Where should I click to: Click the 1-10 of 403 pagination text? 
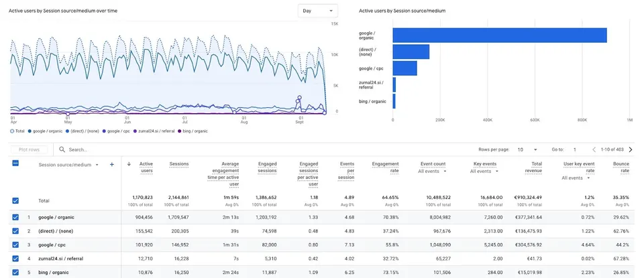click(x=612, y=149)
